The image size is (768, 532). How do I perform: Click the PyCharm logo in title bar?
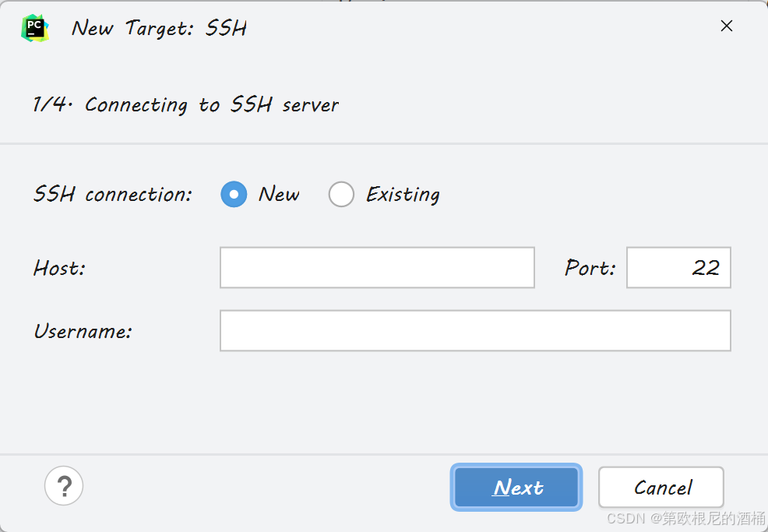(35, 28)
